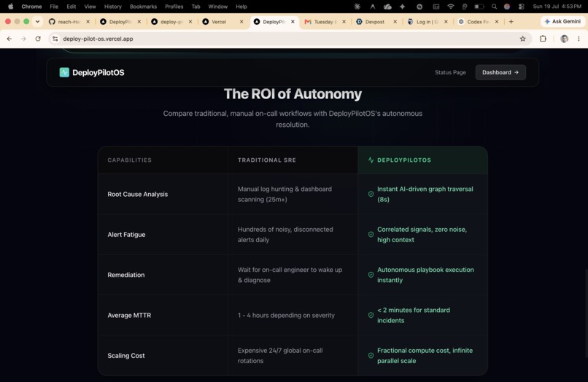This screenshot has width=588, height=382.
Task: Click the battery icon in menu bar
Action: (x=479, y=7)
